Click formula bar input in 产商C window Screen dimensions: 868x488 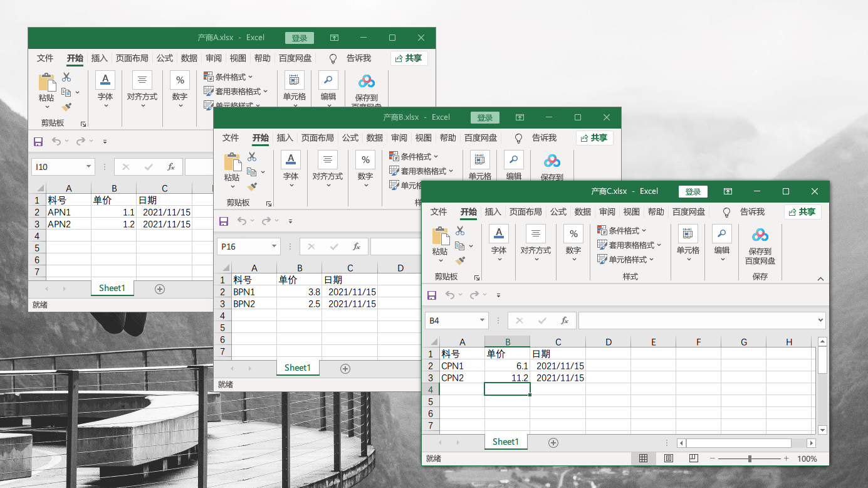(x=698, y=321)
